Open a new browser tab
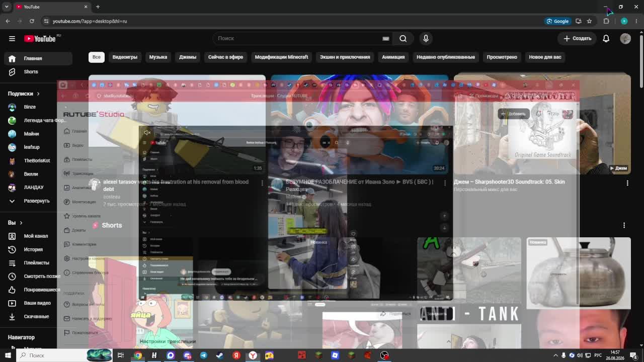 click(x=98, y=7)
